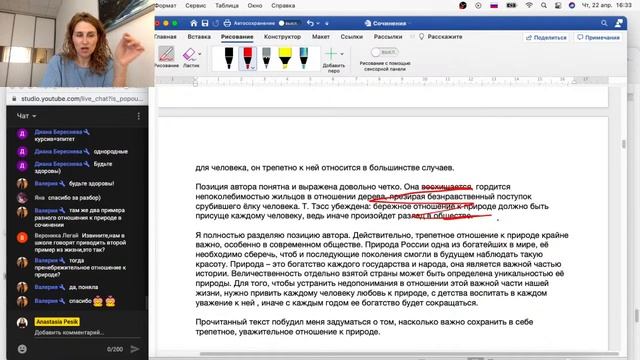Open the Wi-Fi status icon

coord(529,6)
